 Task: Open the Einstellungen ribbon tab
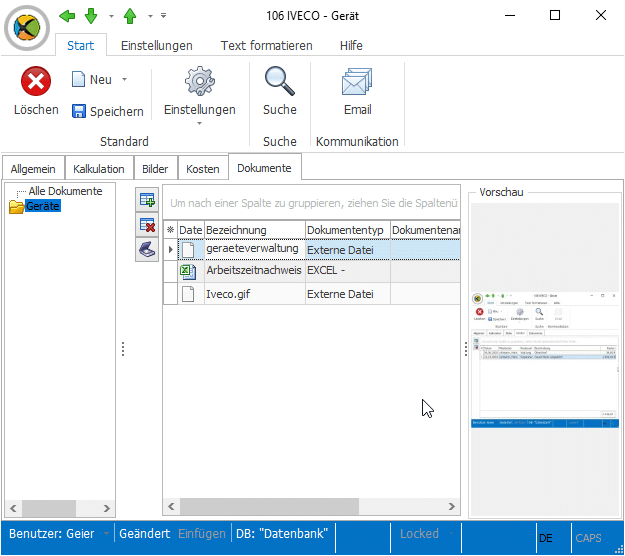click(157, 45)
